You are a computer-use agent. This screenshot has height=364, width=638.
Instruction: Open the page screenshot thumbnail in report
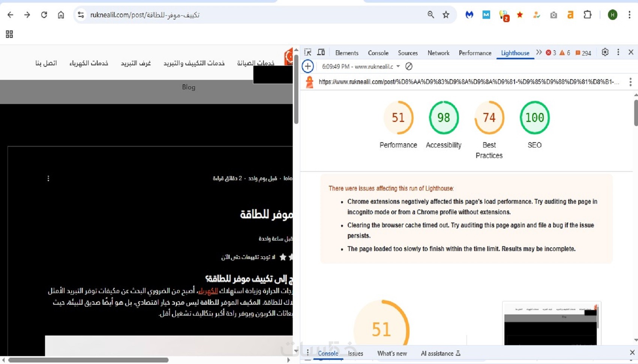pos(551,323)
